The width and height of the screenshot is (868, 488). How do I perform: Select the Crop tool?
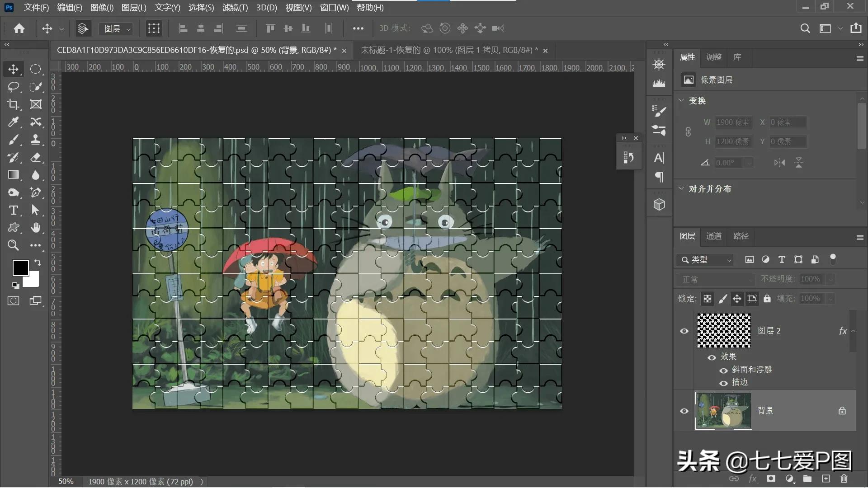coord(13,104)
